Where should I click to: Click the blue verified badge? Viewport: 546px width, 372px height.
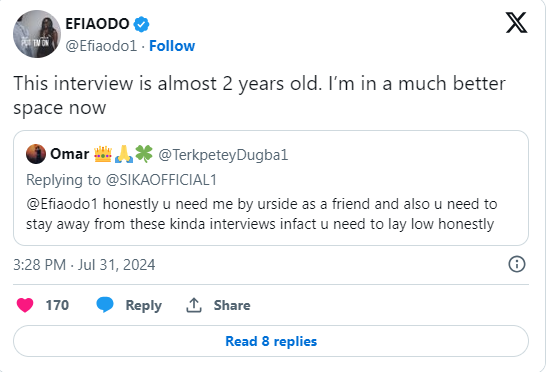tap(141, 24)
